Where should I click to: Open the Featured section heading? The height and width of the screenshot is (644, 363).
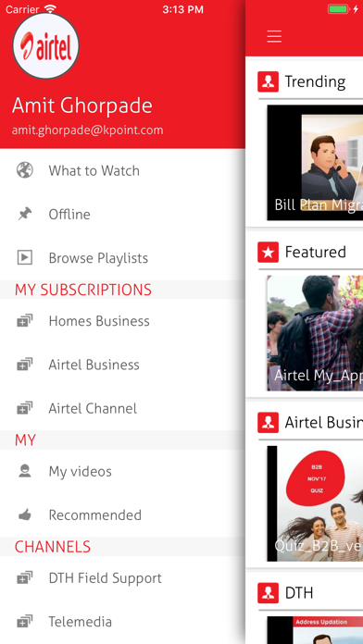point(316,252)
